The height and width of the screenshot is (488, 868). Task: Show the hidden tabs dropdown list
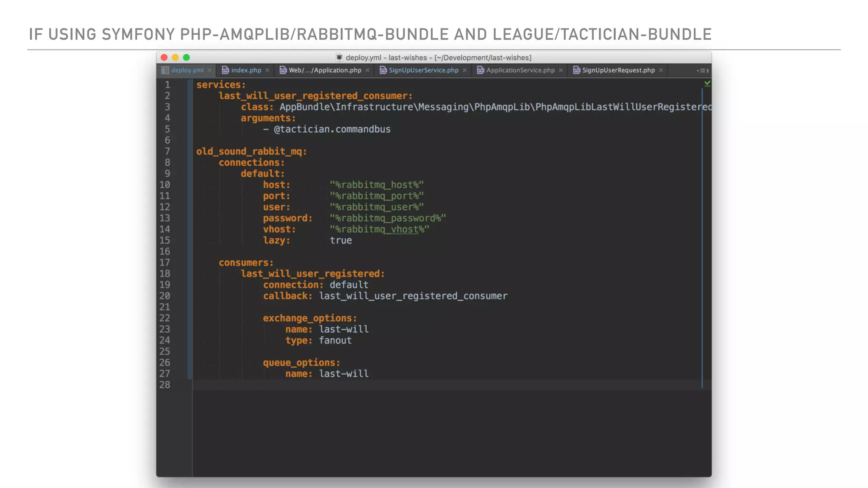click(703, 71)
